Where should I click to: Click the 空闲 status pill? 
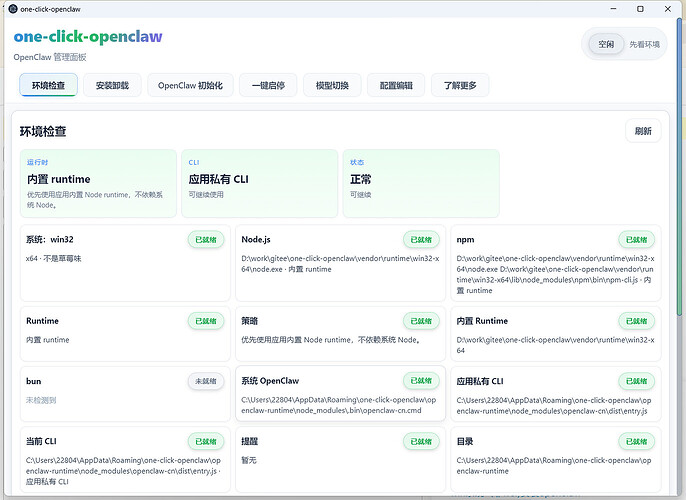pos(606,44)
